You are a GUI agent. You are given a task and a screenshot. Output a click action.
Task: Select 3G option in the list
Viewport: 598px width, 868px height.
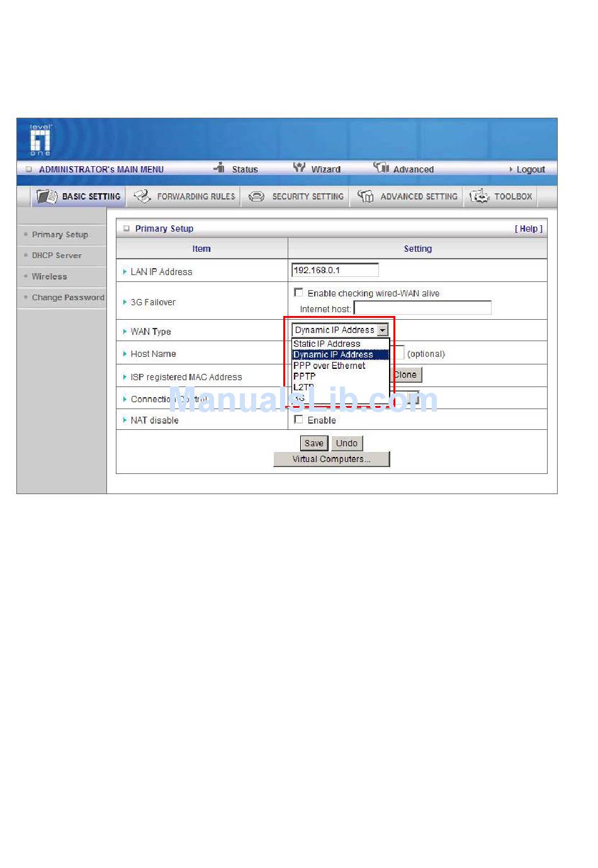point(341,398)
